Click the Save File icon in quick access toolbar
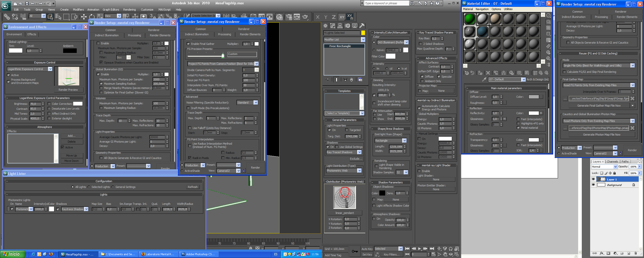The height and width of the screenshot is (258, 644). click(x=27, y=4)
